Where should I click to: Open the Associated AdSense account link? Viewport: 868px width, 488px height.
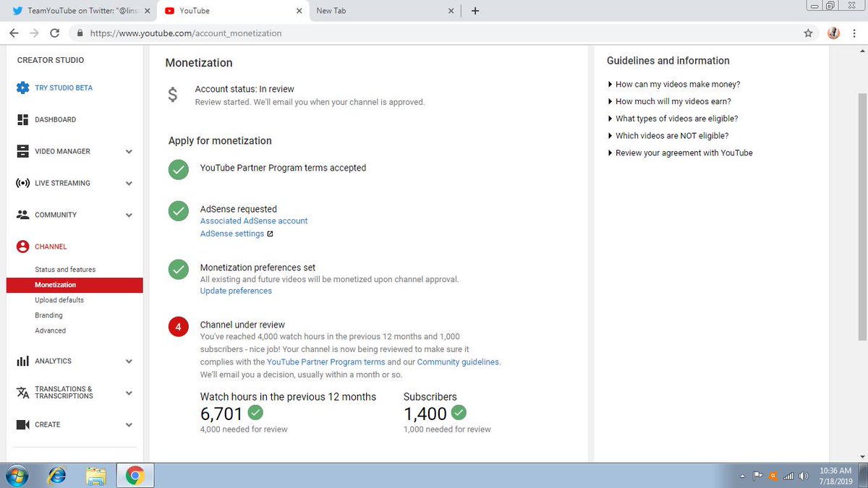point(254,221)
